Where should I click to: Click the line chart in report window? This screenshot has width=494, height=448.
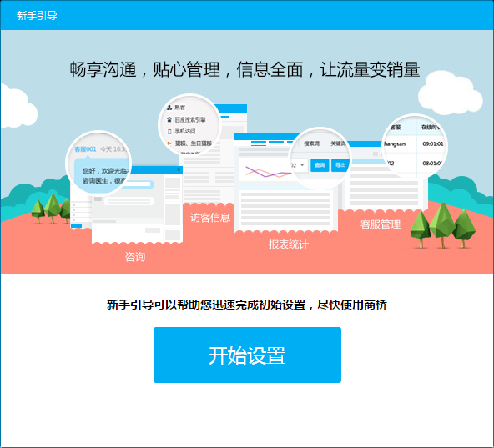(268, 172)
